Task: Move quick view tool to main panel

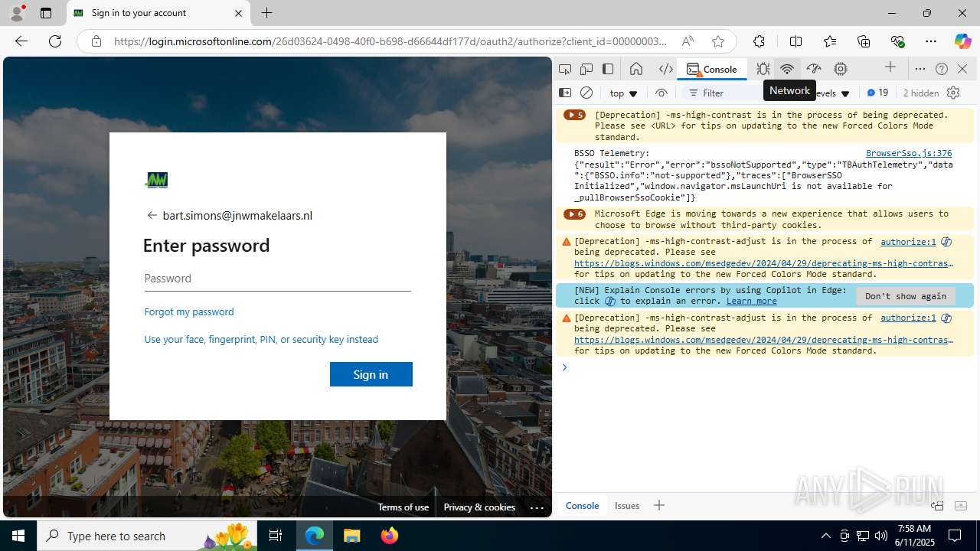Action: tap(937, 506)
